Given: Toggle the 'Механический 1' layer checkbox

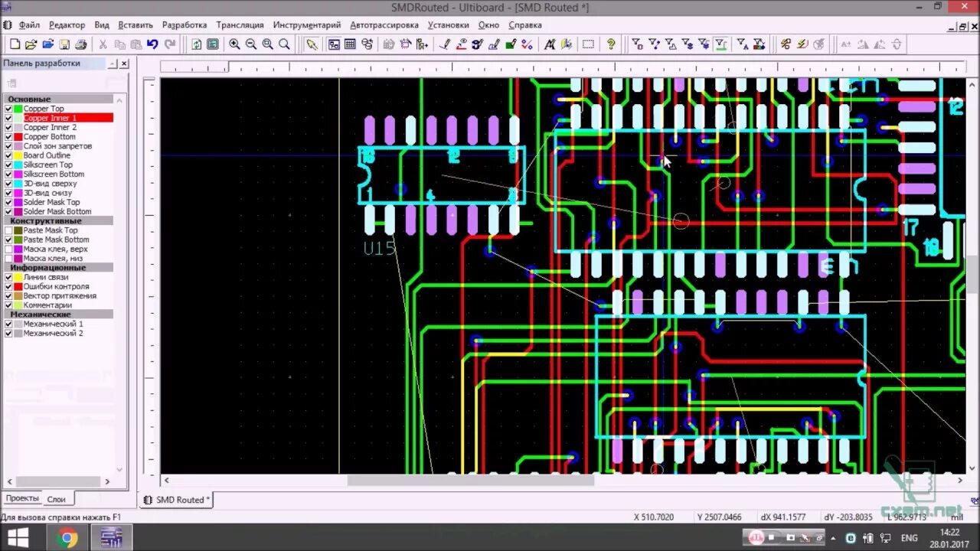Looking at the screenshot, I should (x=8, y=324).
